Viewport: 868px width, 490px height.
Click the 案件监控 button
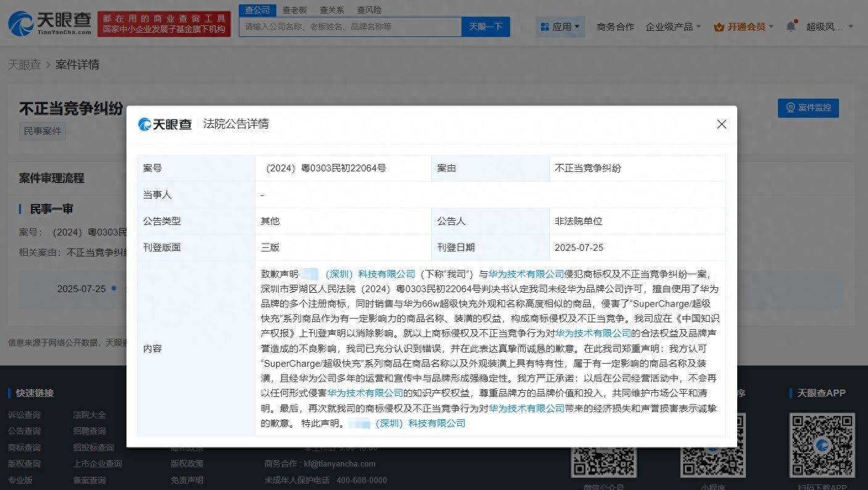[x=808, y=107]
